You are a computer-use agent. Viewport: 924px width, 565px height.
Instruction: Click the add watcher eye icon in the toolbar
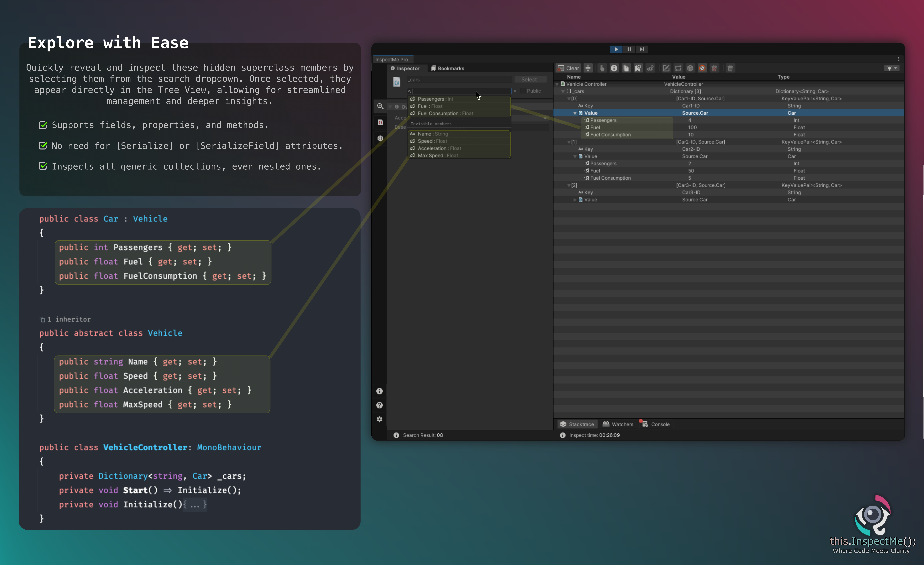coord(650,68)
